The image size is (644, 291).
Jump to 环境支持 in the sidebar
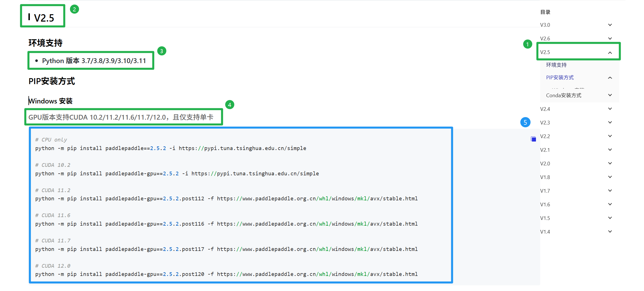click(x=556, y=65)
